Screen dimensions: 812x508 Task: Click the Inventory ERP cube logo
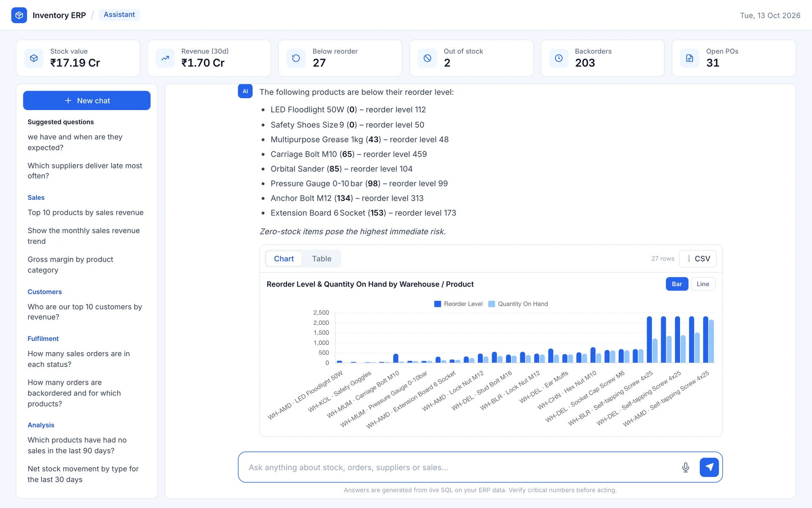pyautogui.click(x=19, y=15)
